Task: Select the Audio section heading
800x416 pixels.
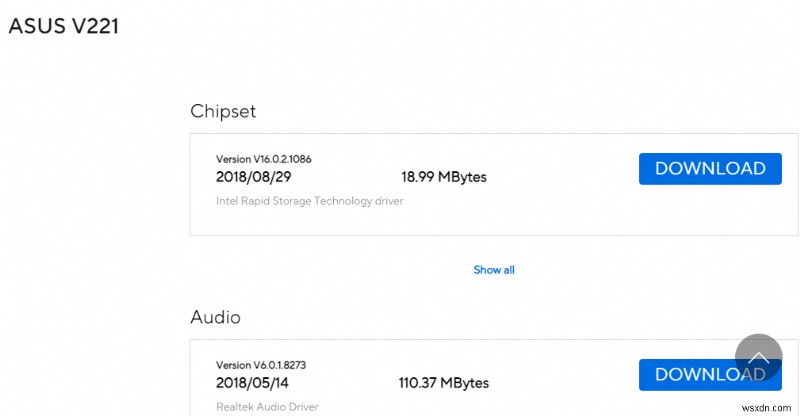Action: click(215, 318)
